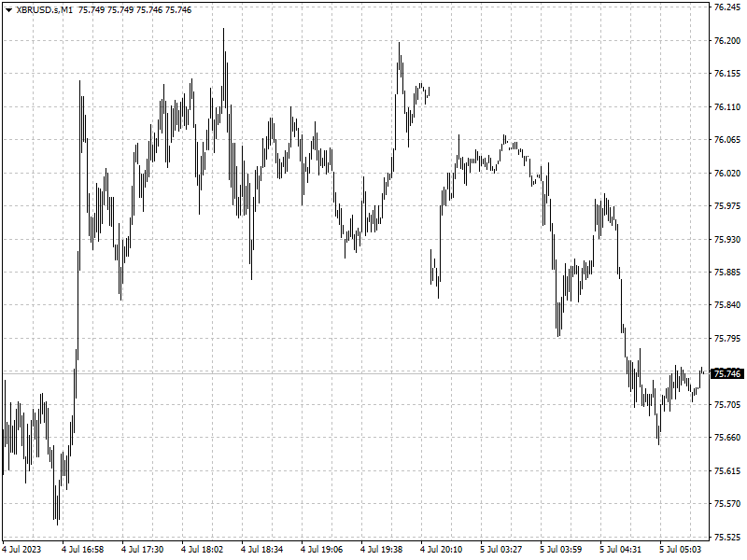747x560 pixels.
Task: Select the 4 Jul 18:02 time marker
Action: pos(203,550)
